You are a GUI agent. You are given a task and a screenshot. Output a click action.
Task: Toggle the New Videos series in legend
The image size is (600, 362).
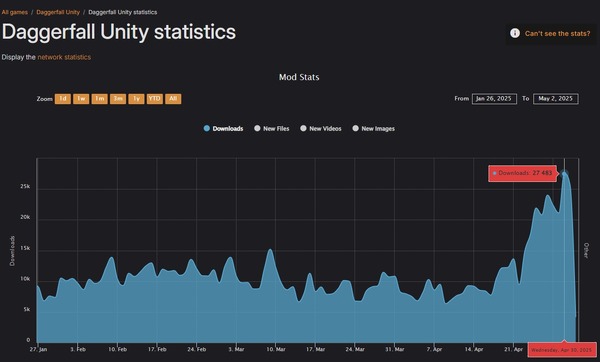[321, 129]
